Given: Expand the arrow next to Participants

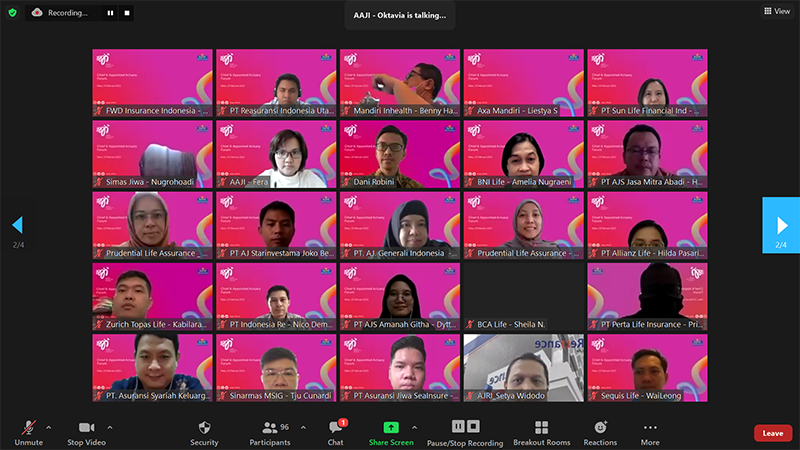Looking at the screenshot, I should (303, 428).
